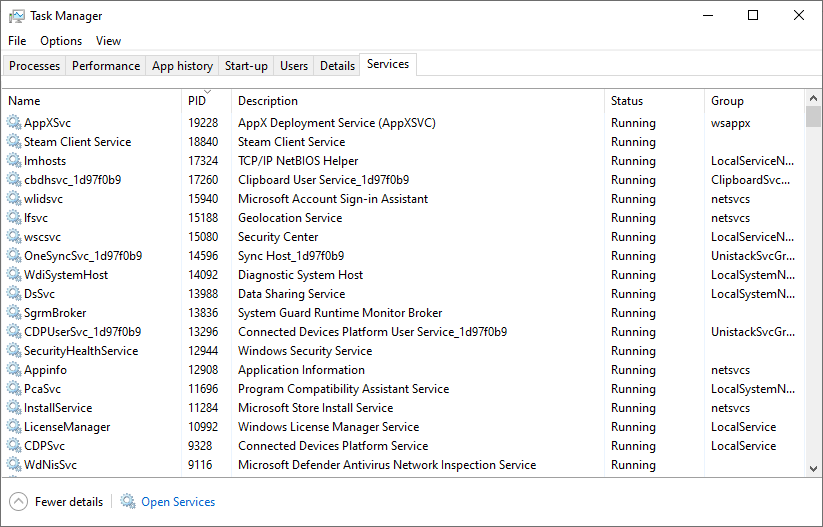
Task: Select the icon for CDPUserSvc_1d97f0b9
Action: coord(14,332)
